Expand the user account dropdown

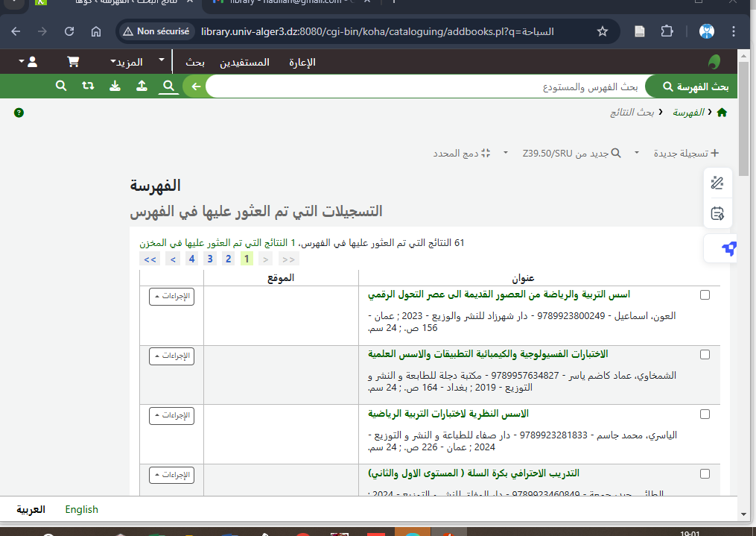click(27, 62)
